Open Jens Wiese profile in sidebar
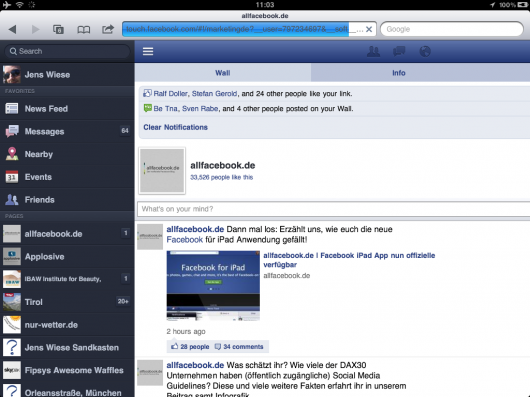 (67, 75)
